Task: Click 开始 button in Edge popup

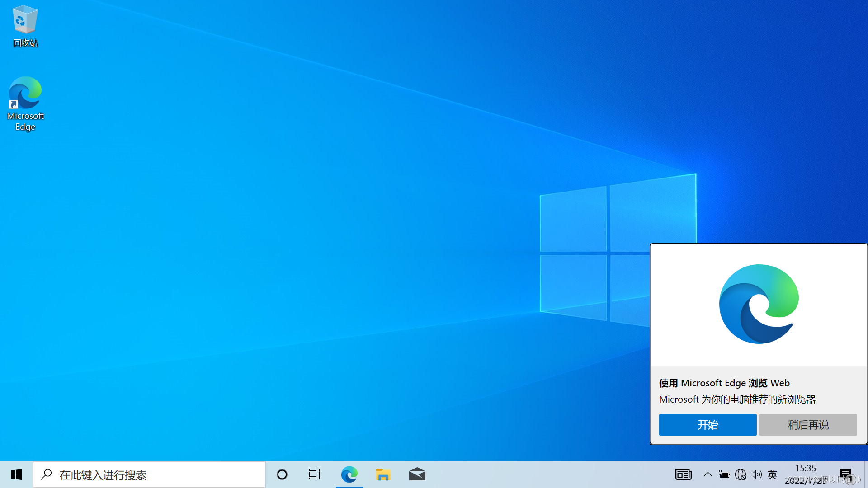Action: click(x=708, y=425)
